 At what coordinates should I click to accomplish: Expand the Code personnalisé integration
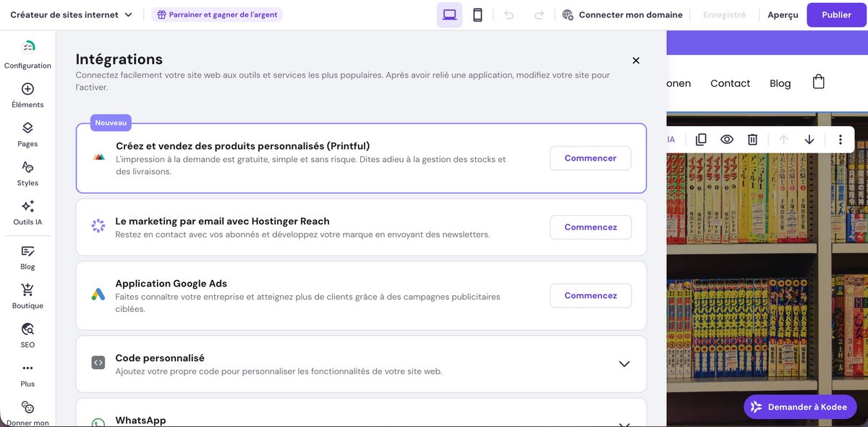(624, 364)
